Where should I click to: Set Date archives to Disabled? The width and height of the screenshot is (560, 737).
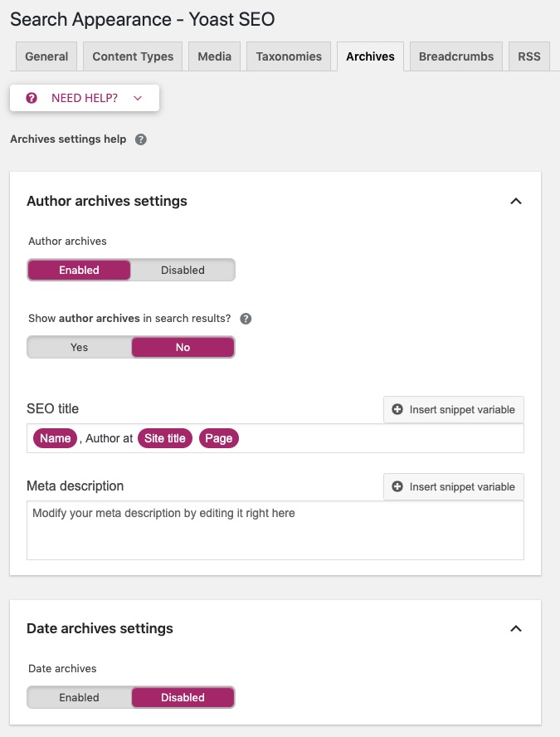[183, 697]
